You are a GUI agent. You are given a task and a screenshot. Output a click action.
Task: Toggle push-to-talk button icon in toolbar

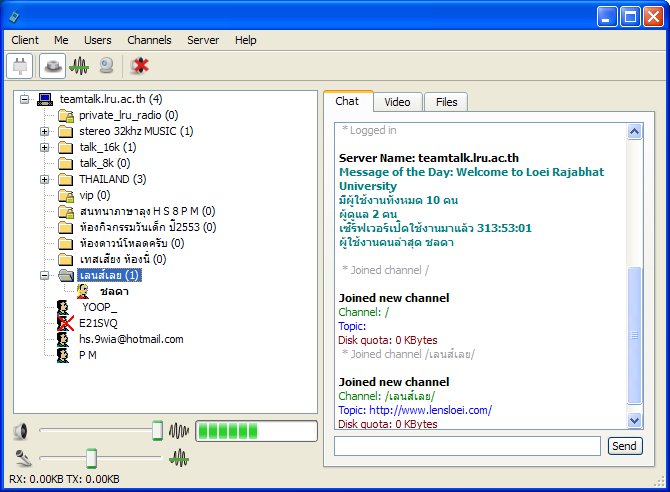52,66
